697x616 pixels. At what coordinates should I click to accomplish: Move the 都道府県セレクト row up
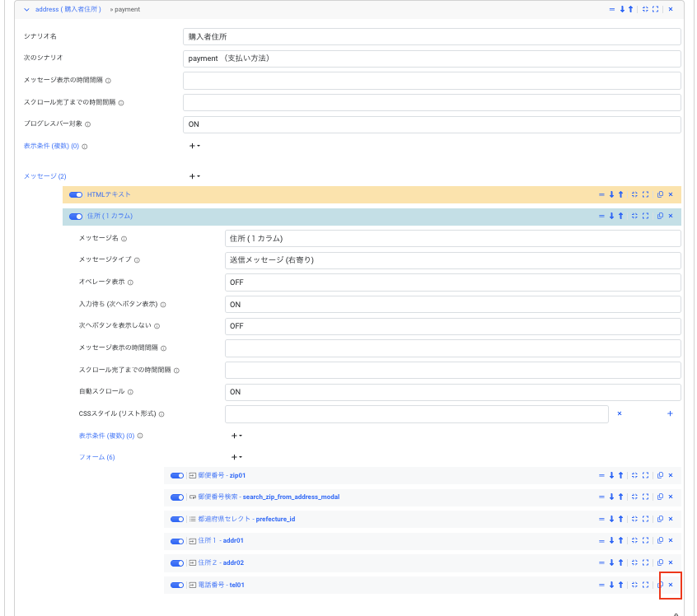click(620, 519)
